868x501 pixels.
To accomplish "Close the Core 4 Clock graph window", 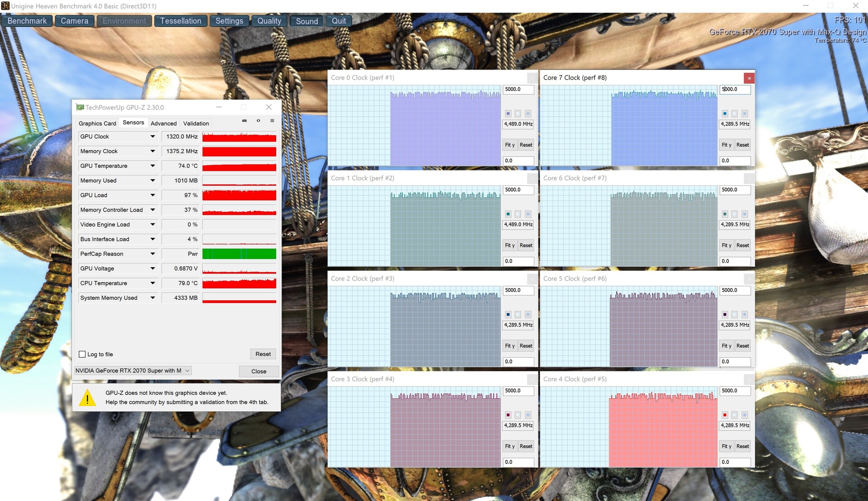I will point(749,379).
